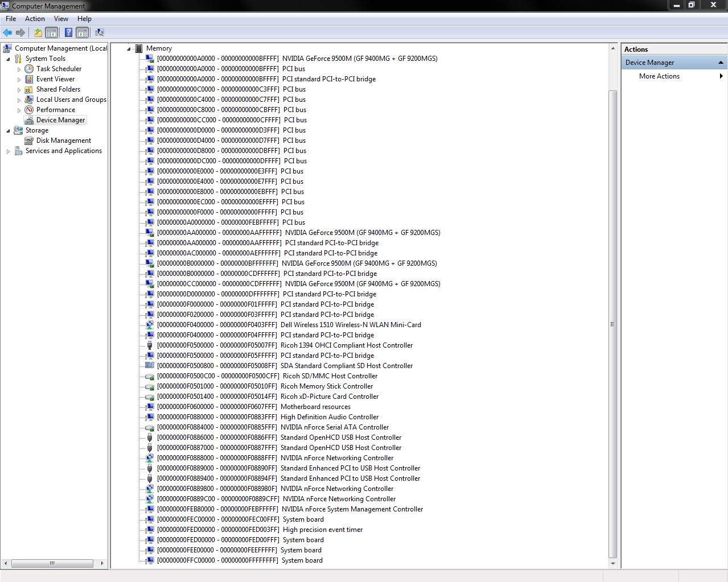The image size is (728, 582).
Task: Click the blue Help question mark icon
Action: 68,32
